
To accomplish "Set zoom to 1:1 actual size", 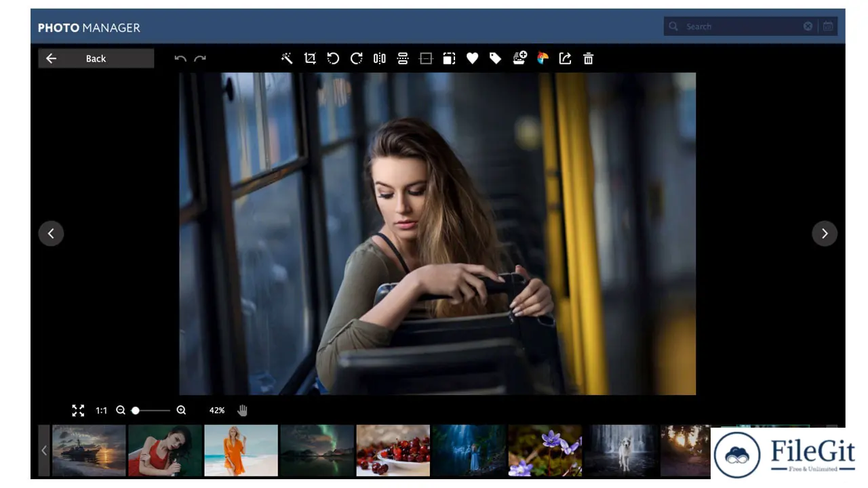I will tap(101, 410).
